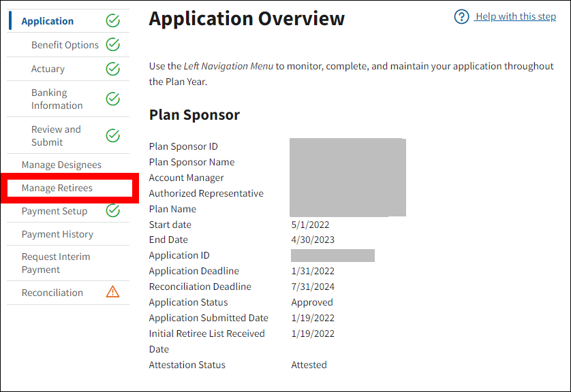Open the Payment Setup section
571x392 pixels.
click(55, 211)
